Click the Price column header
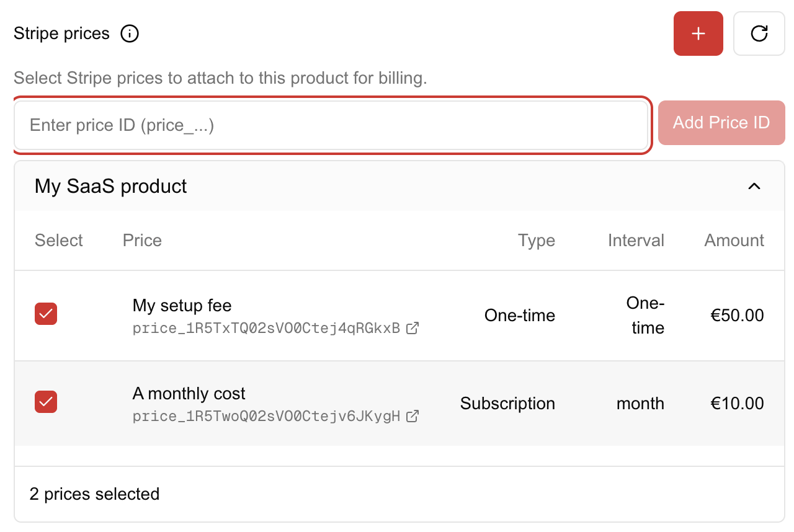The height and width of the screenshot is (532, 794). (142, 241)
